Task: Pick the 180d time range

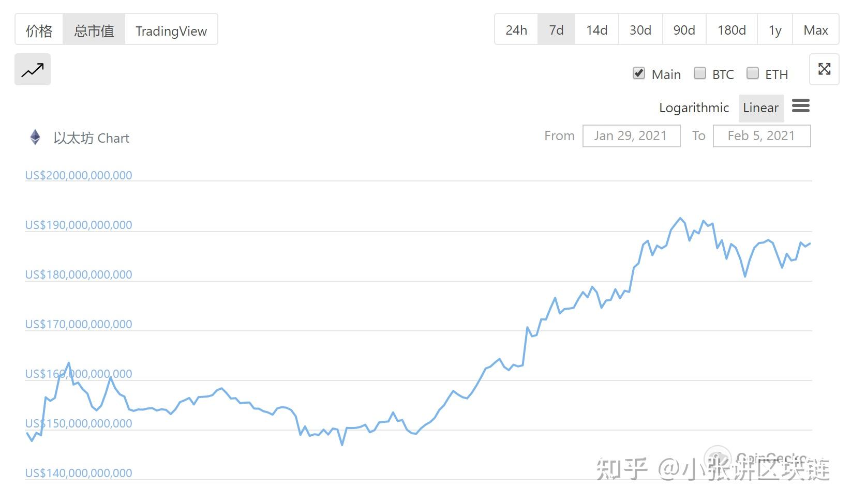Action: pos(731,30)
